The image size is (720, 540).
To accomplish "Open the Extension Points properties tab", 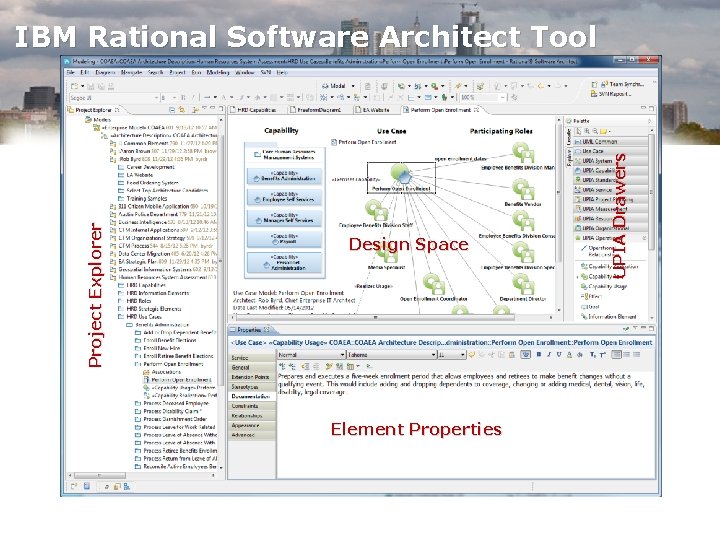I will [x=250, y=377].
